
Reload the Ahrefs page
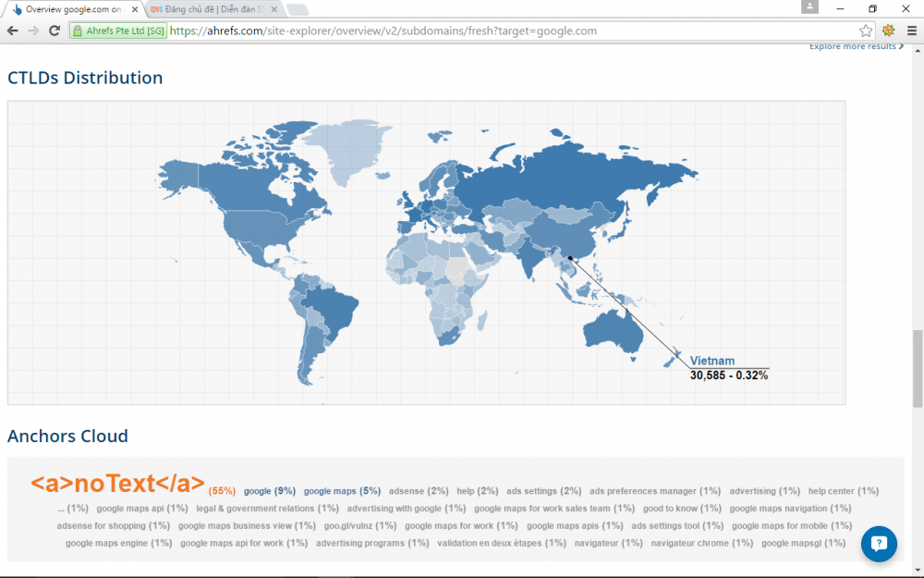tap(55, 31)
